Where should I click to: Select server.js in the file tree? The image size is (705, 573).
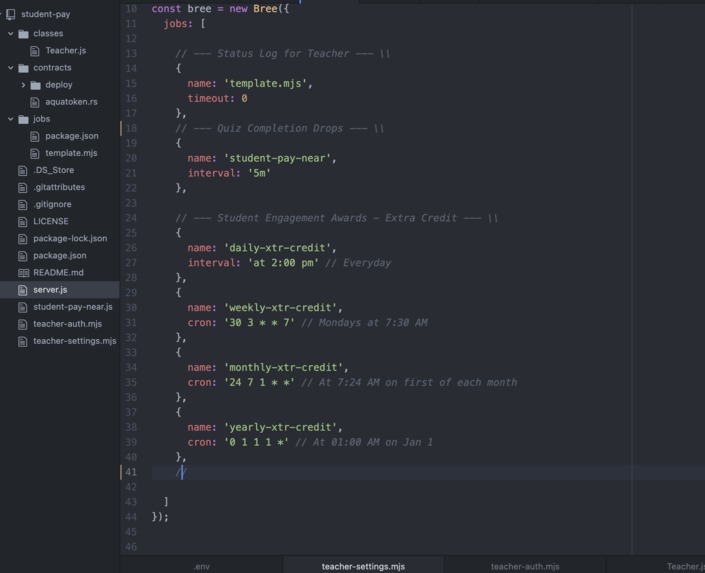pos(50,290)
